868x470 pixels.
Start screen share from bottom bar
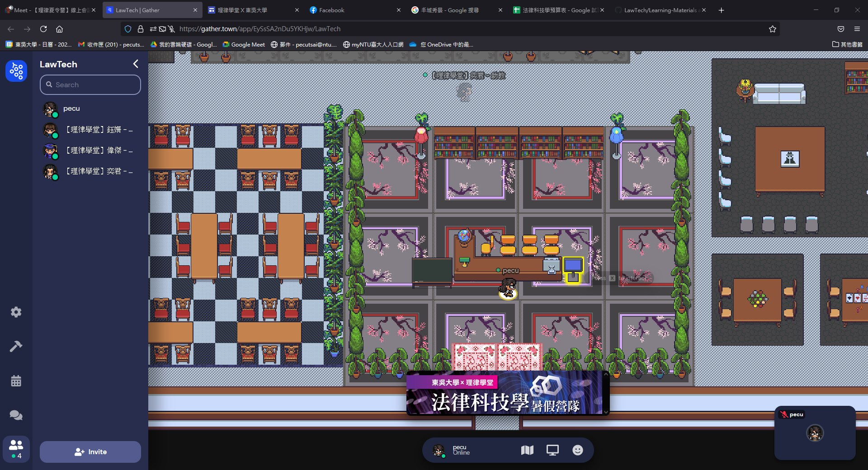click(552, 450)
